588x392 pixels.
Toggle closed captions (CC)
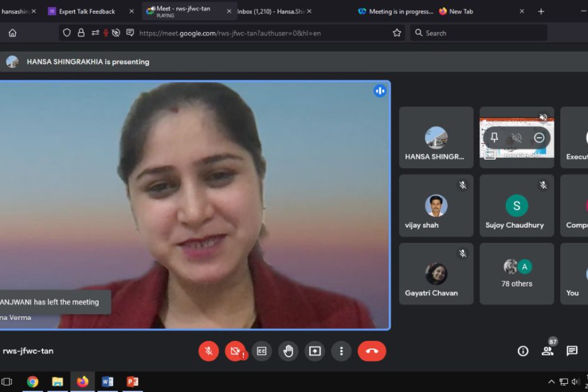coord(262,351)
